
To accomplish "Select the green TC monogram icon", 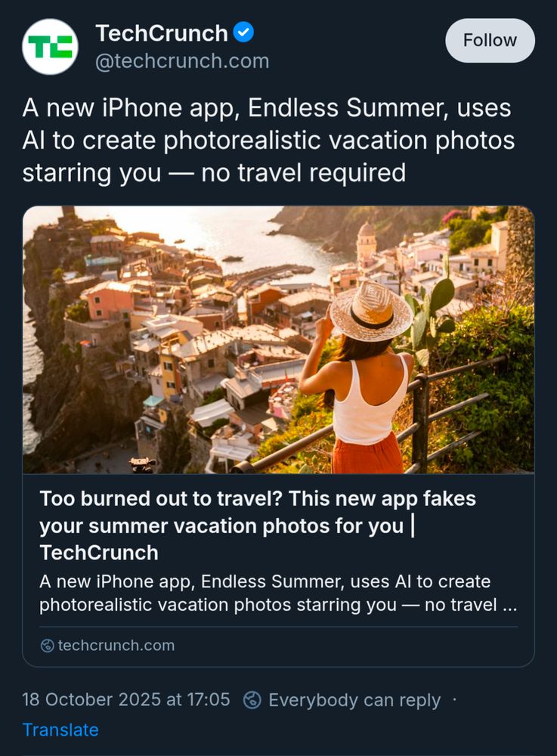I will tap(50, 48).
